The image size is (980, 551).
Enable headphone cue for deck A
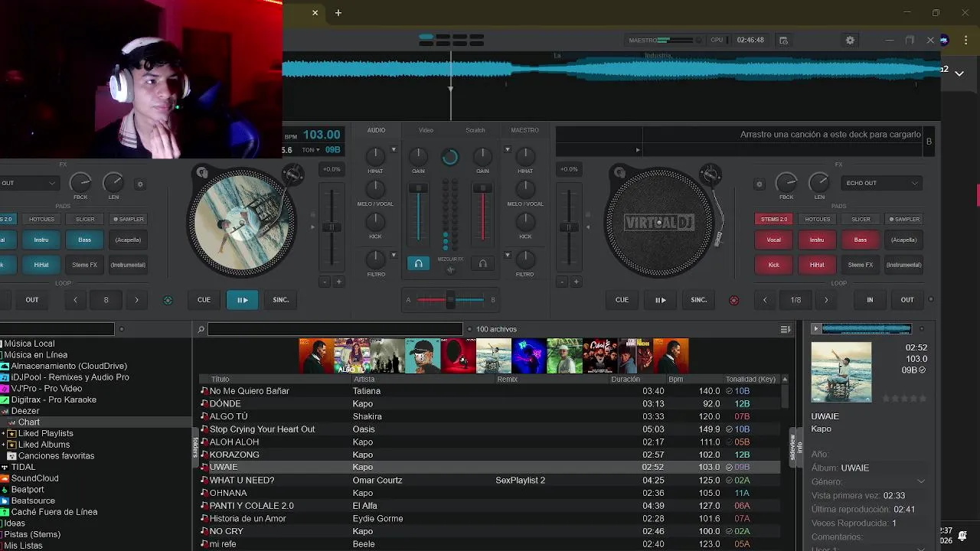(x=418, y=263)
